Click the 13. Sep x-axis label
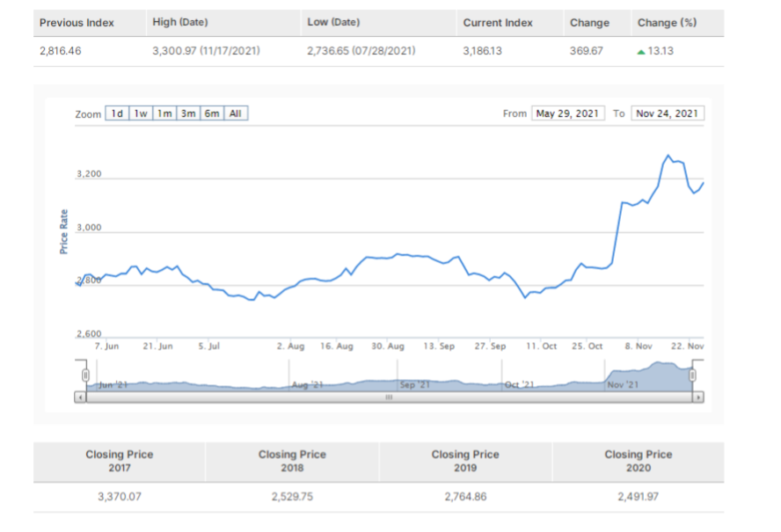 (439, 346)
